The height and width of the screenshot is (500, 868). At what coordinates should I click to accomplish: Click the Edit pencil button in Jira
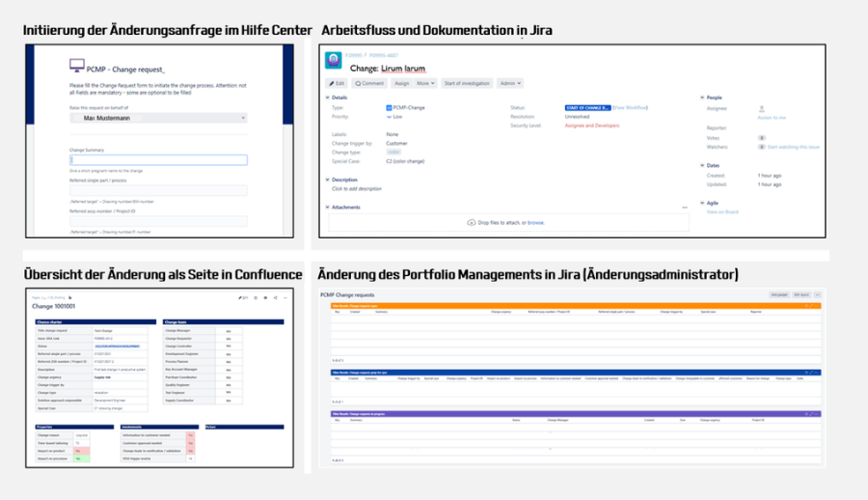[x=338, y=84]
